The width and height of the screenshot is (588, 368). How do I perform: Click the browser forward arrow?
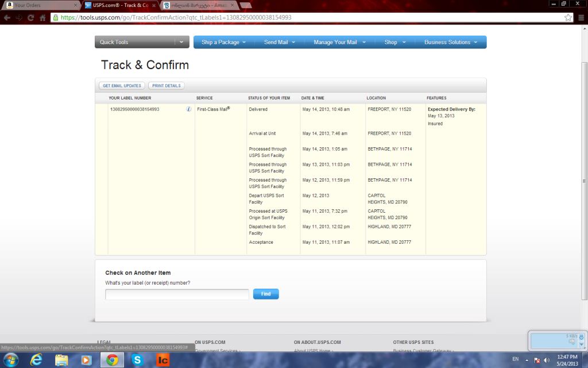(19, 18)
